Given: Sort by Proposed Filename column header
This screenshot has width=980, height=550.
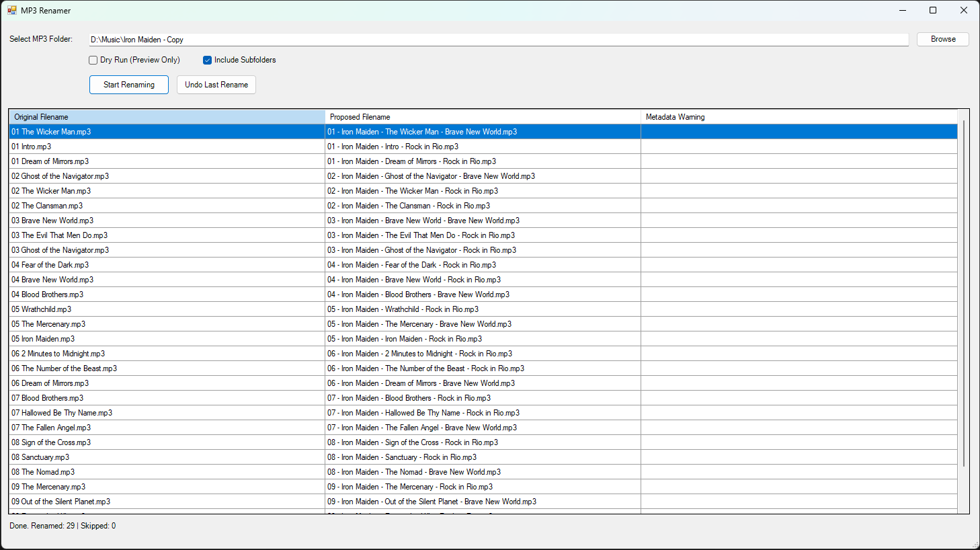Looking at the screenshot, I should coord(483,117).
